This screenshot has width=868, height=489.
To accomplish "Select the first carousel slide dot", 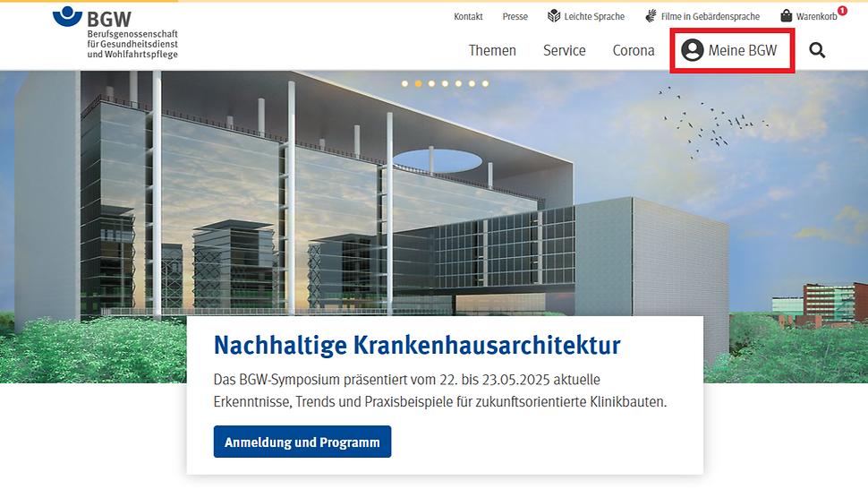I will (x=404, y=83).
